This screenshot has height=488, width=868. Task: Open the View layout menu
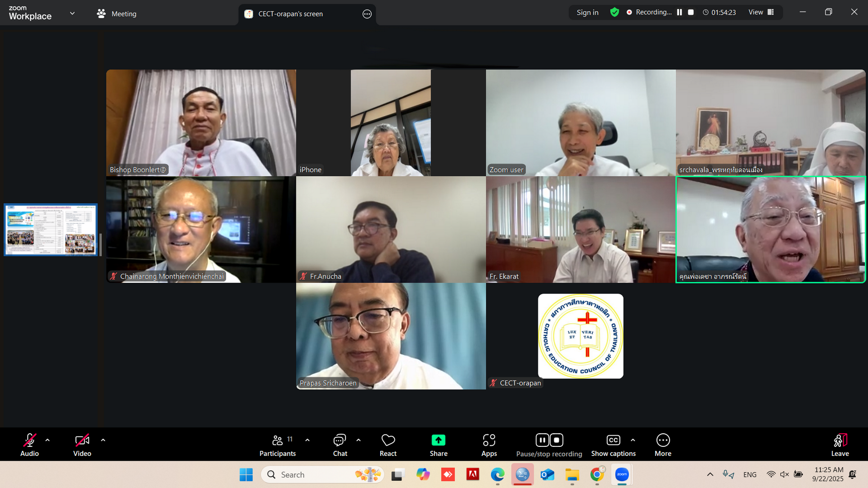pyautogui.click(x=761, y=12)
